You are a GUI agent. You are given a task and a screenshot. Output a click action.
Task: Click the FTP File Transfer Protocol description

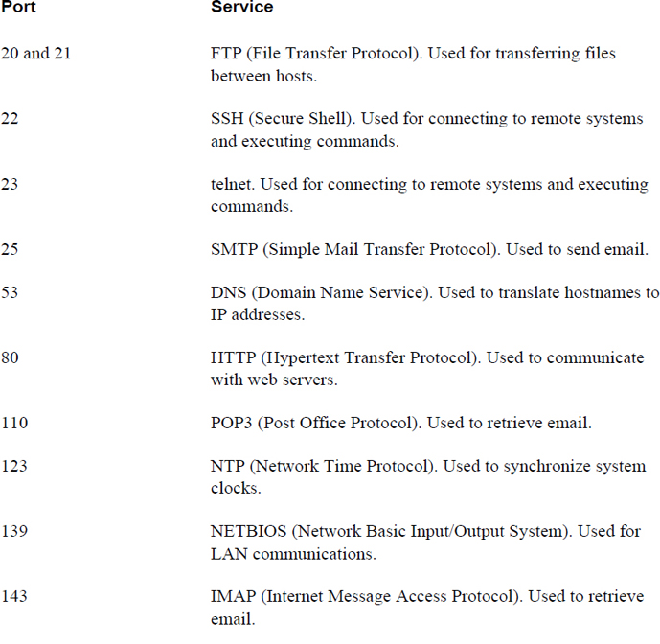413,63
